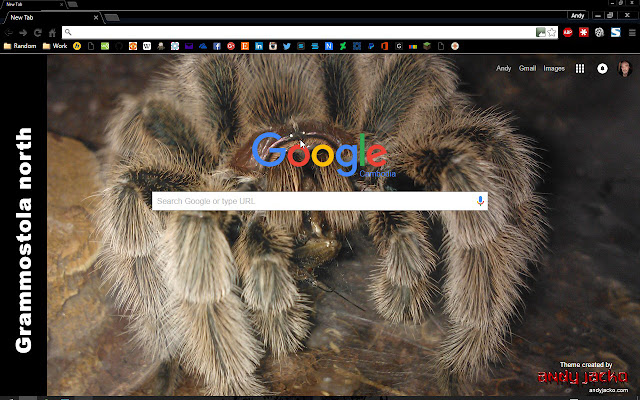Click the green image icon in the address bar

click(x=541, y=32)
